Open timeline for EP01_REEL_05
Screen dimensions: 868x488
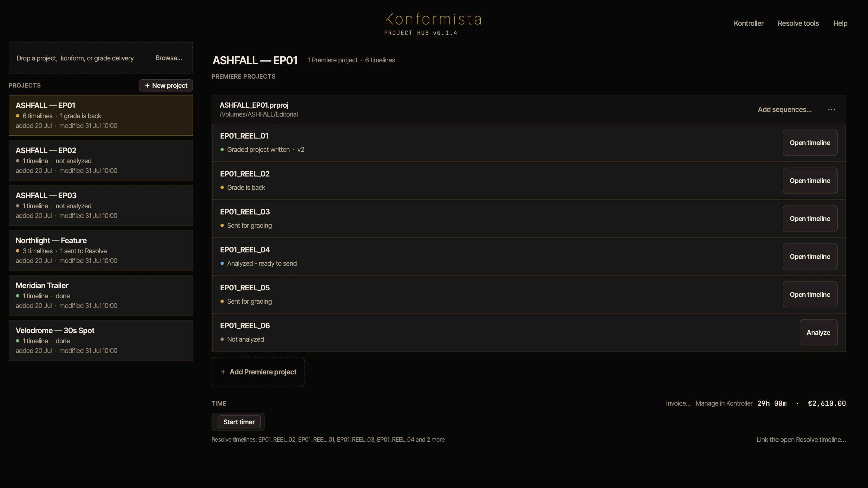pos(810,294)
